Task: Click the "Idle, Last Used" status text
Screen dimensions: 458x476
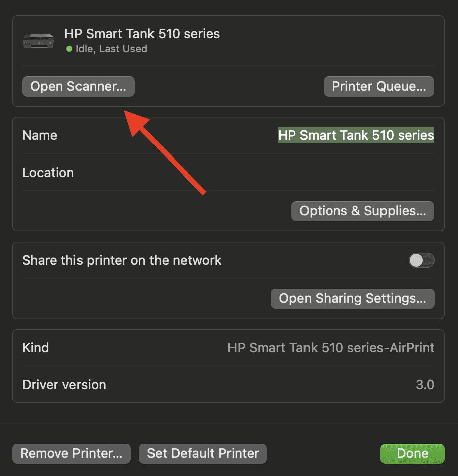Action: coord(111,49)
